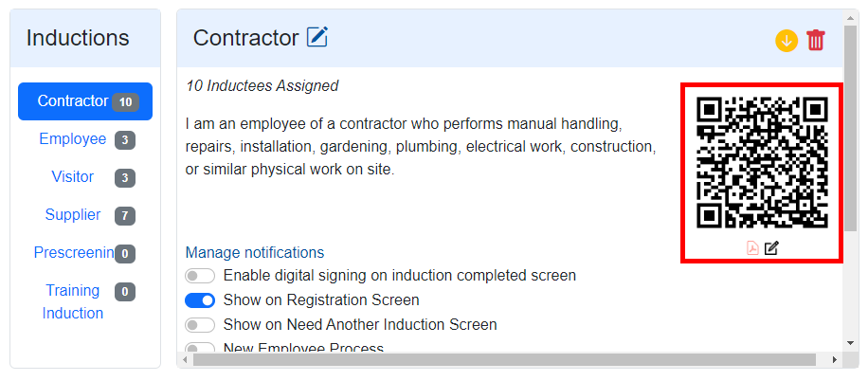The image size is (868, 381).
Task: Open the Supplier induction
Action: click(73, 215)
